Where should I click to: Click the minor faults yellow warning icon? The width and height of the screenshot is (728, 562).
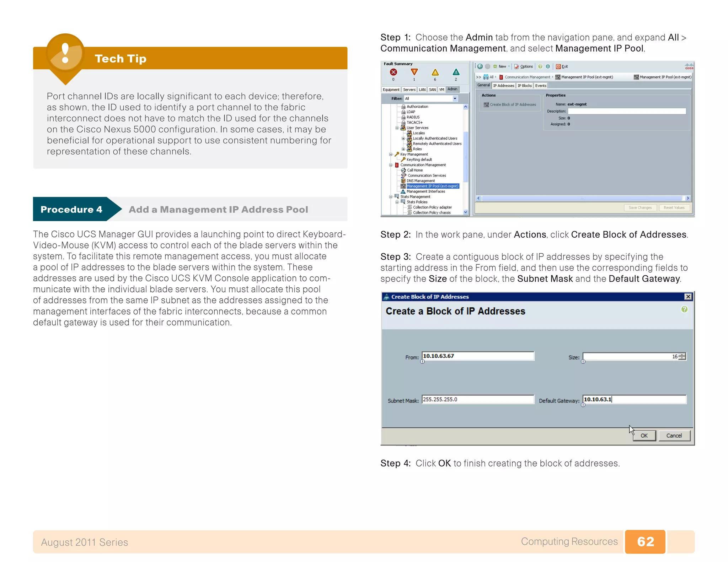point(435,72)
